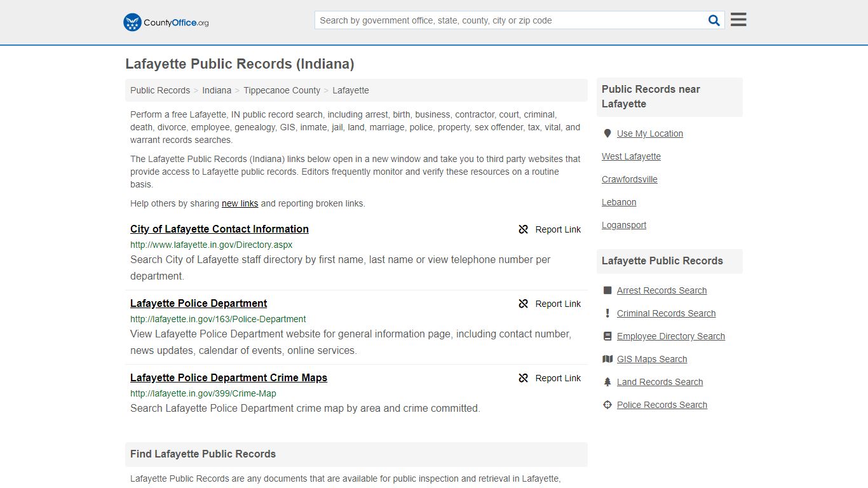The height and width of the screenshot is (488, 868).
Task: Click the location pin icon
Action: (x=607, y=133)
